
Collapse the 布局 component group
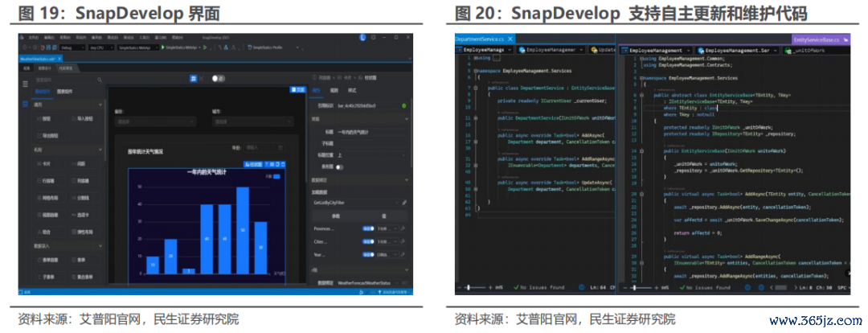pos(100,150)
